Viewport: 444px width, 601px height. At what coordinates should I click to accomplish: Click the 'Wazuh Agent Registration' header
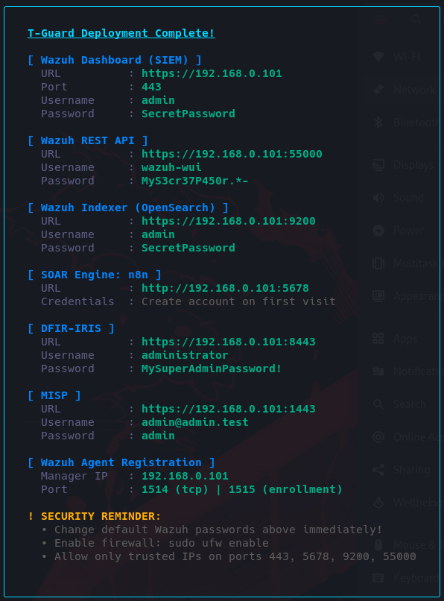click(x=121, y=463)
